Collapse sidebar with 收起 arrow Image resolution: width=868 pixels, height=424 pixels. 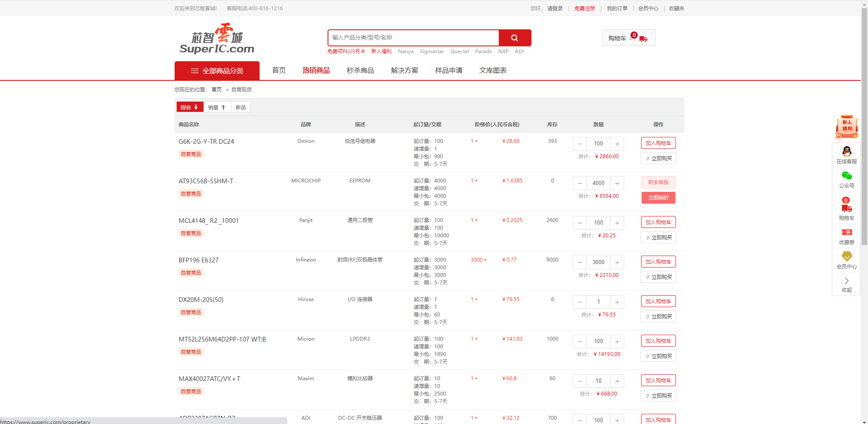[847, 285]
